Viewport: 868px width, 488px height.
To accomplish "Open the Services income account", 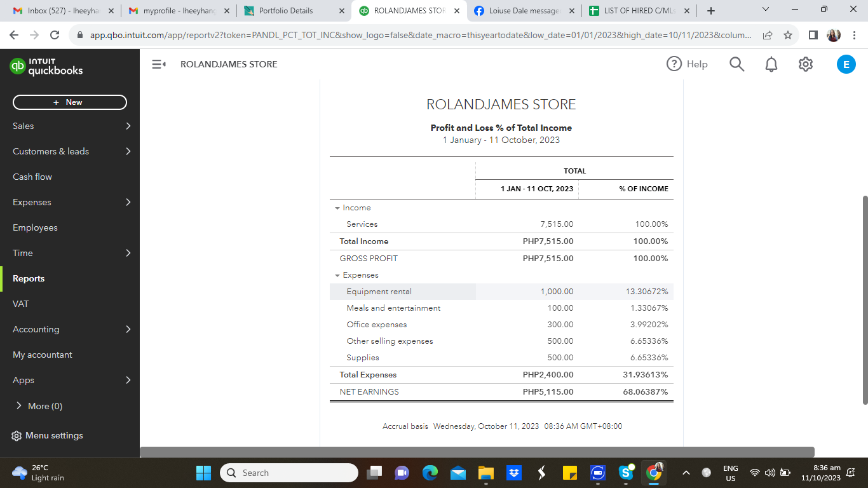I will (x=362, y=224).
